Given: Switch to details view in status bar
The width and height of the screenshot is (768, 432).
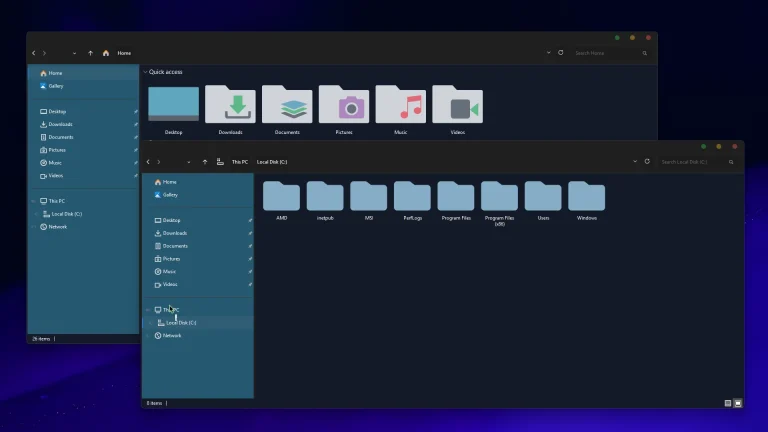Looking at the screenshot, I should pyautogui.click(x=728, y=403).
